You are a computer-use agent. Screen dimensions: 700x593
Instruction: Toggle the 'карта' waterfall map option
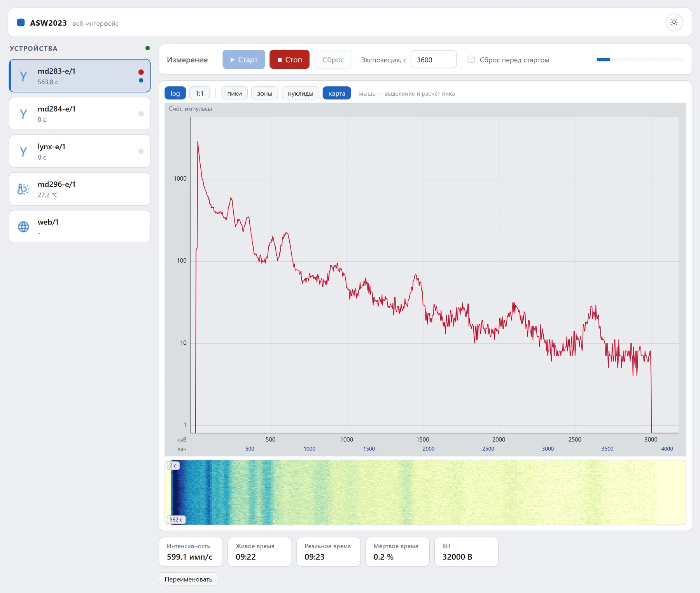click(337, 93)
